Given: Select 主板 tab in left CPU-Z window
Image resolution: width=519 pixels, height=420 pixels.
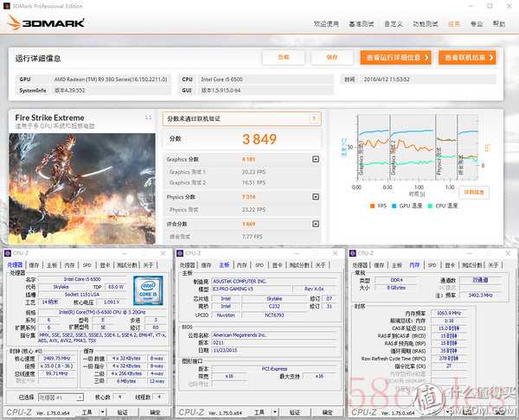Looking at the screenshot, I should (x=52, y=265).
